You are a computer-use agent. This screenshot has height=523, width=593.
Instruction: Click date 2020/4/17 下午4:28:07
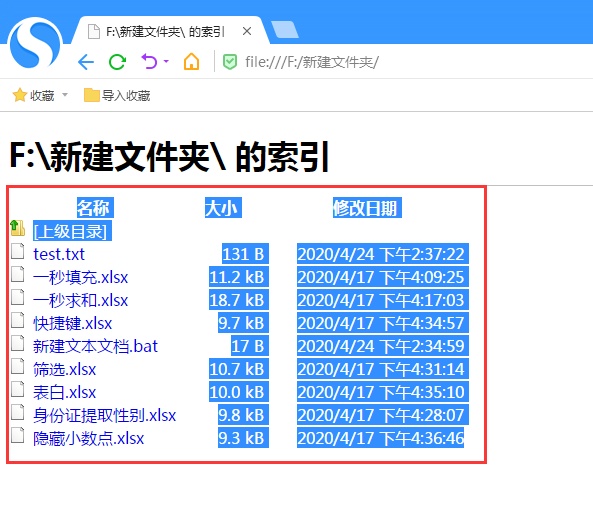[x=383, y=415]
